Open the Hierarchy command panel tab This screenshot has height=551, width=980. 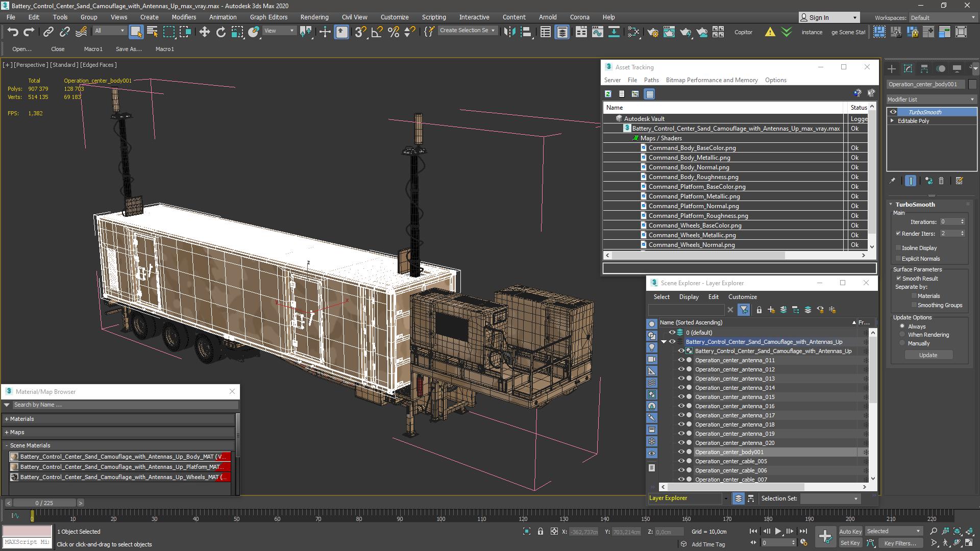(924, 68)
